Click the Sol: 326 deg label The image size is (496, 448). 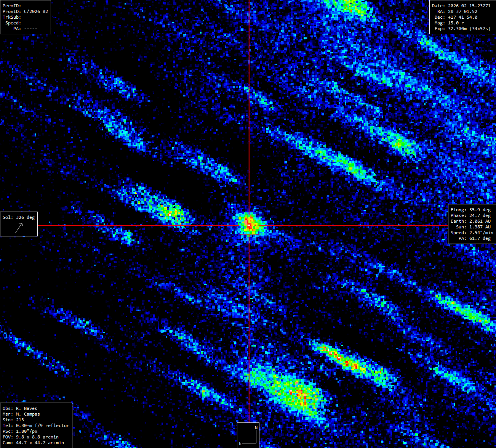click(x=19, y=217)
